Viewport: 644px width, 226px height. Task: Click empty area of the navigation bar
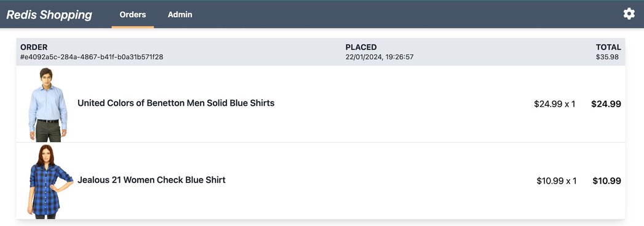coord(407,14)
